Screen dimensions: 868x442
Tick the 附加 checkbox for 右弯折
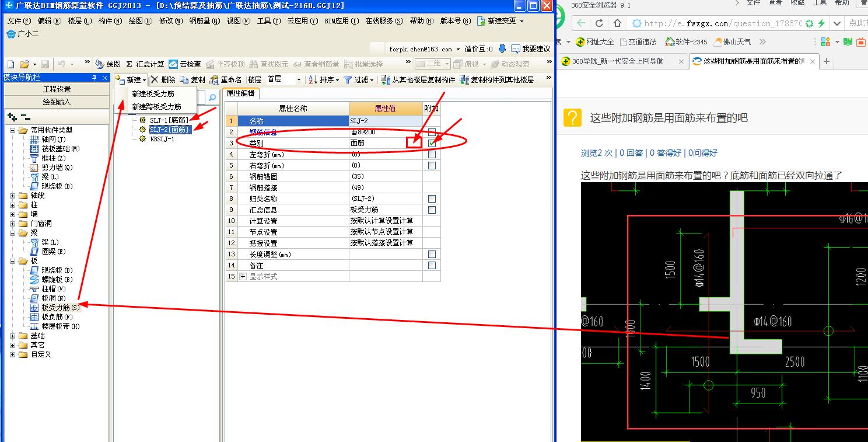coord(432,165)
